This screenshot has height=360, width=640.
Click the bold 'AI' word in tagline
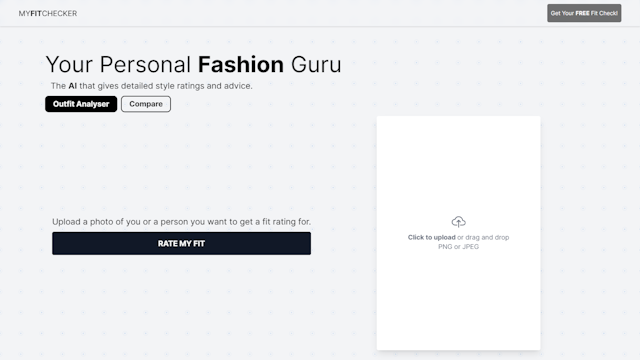(72, 86)
